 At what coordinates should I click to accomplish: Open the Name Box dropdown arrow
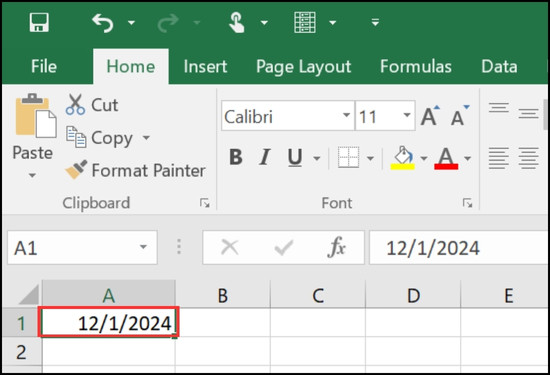(x=143, y=247)
